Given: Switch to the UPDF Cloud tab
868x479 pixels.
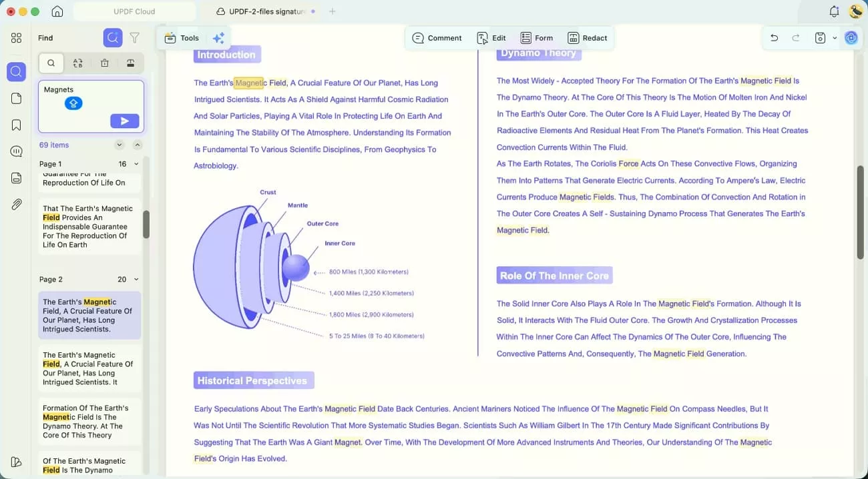Looking at the screenshot, I should coord(134,11).
